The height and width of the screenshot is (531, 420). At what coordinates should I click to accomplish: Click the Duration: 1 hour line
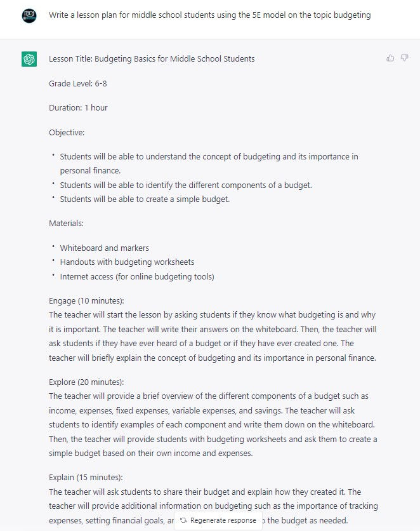click(x=78, y=108)
